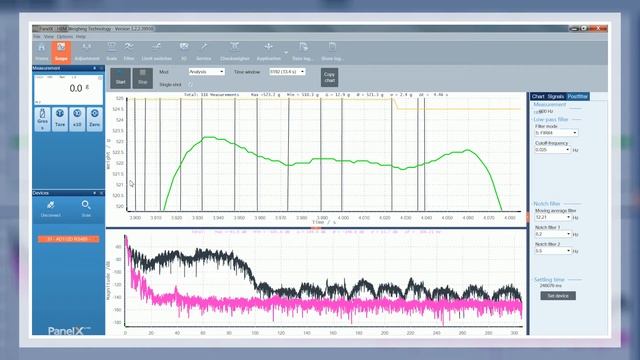
Task: Click the green weight curve chart
Action: 324,154
